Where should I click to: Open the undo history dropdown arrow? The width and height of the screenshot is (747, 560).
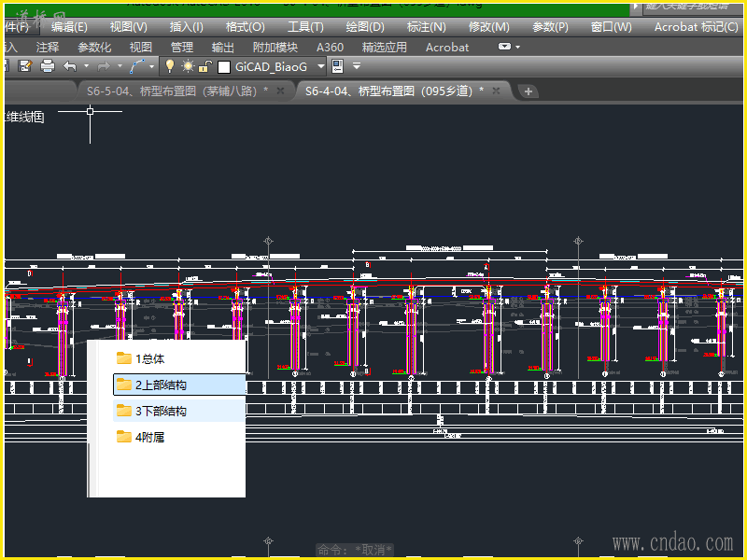click(86, 66)
